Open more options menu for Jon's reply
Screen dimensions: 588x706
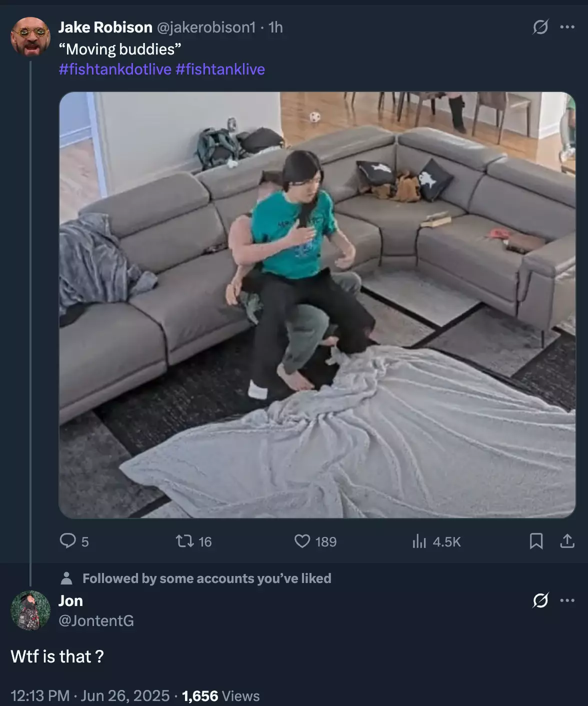pos(567,600)
